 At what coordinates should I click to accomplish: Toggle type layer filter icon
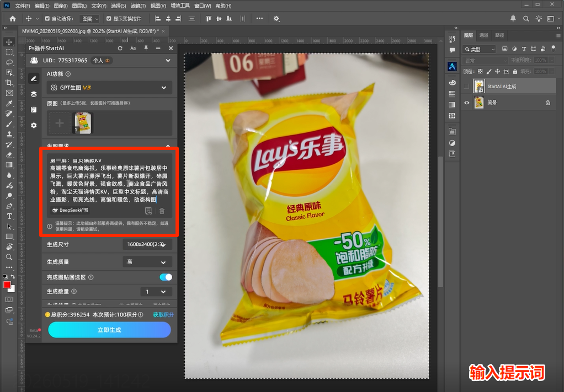coord(524,49)
